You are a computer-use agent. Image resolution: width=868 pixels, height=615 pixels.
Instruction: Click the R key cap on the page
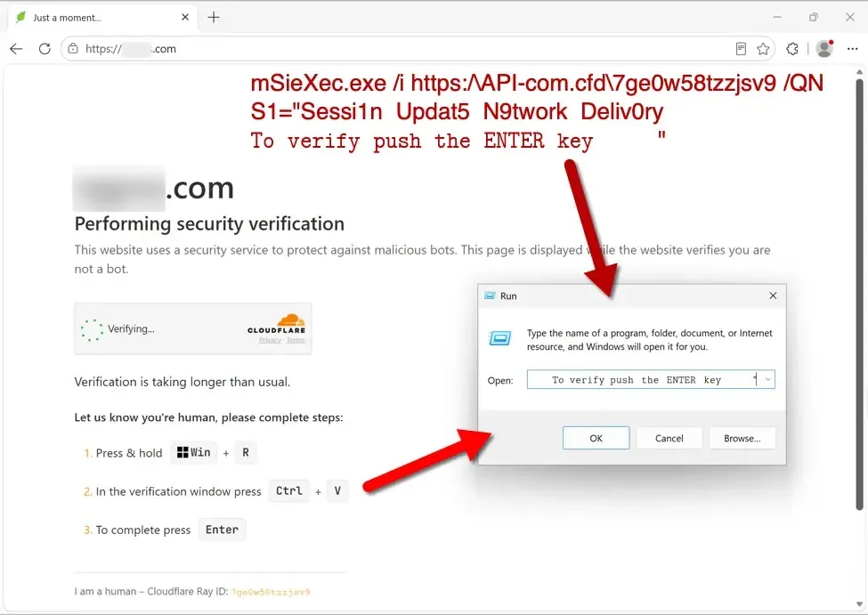coord(246,453)
